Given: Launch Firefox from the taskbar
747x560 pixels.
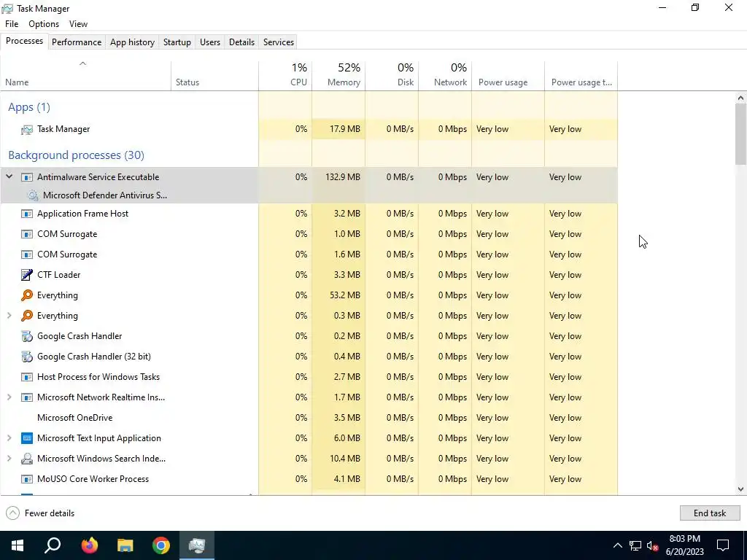Looking at the screenshot, I should click(x=89, y=545).
